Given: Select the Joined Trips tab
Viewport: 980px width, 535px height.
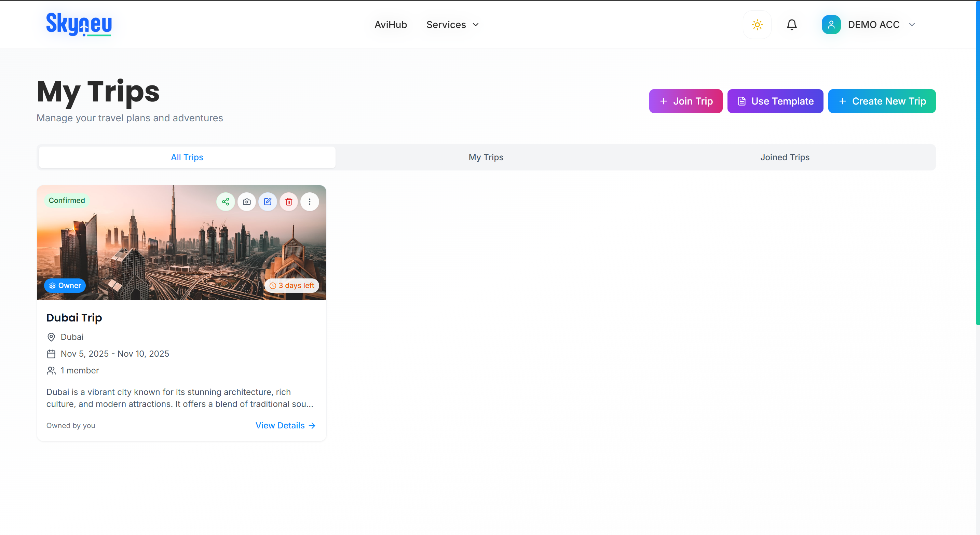Looking at the screenshot, I should click(x=785, y=157).
